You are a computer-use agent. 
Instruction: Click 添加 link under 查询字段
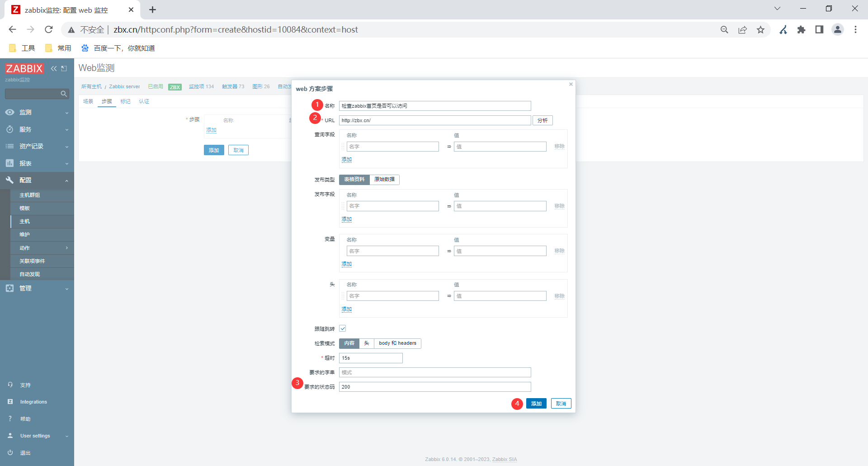347,160
